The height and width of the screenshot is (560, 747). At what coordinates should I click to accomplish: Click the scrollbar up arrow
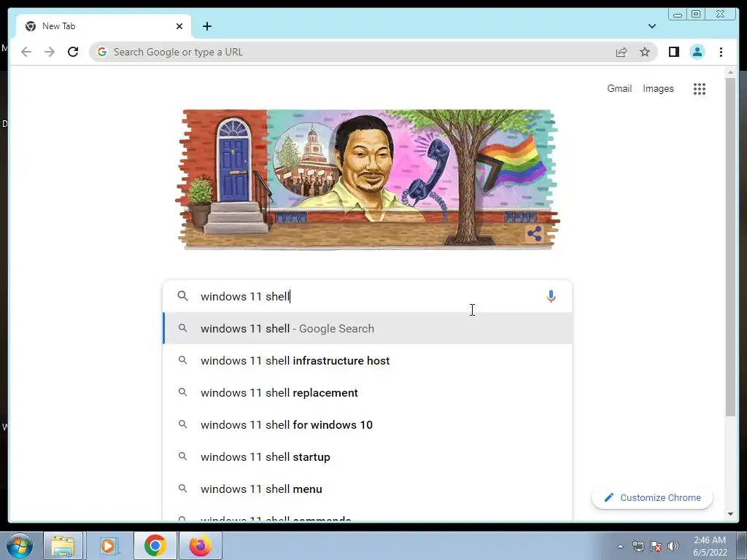click(730, 73)
